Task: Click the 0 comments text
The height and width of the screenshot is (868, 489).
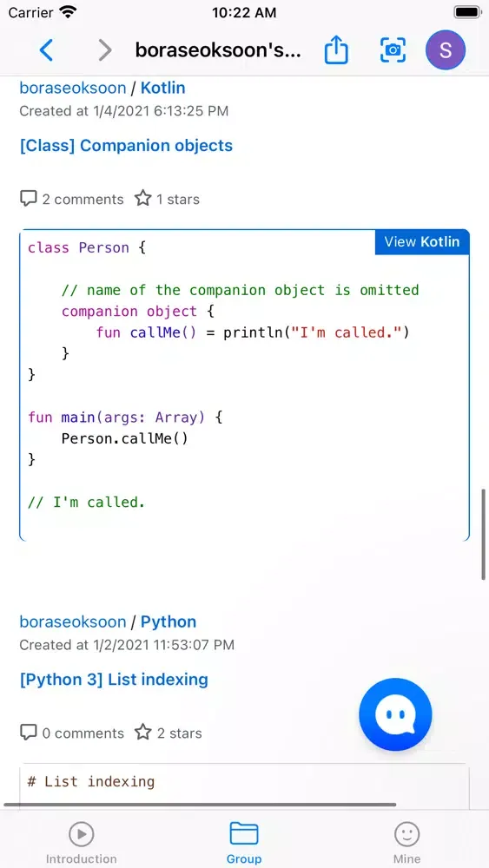Action: pos(83,733)
